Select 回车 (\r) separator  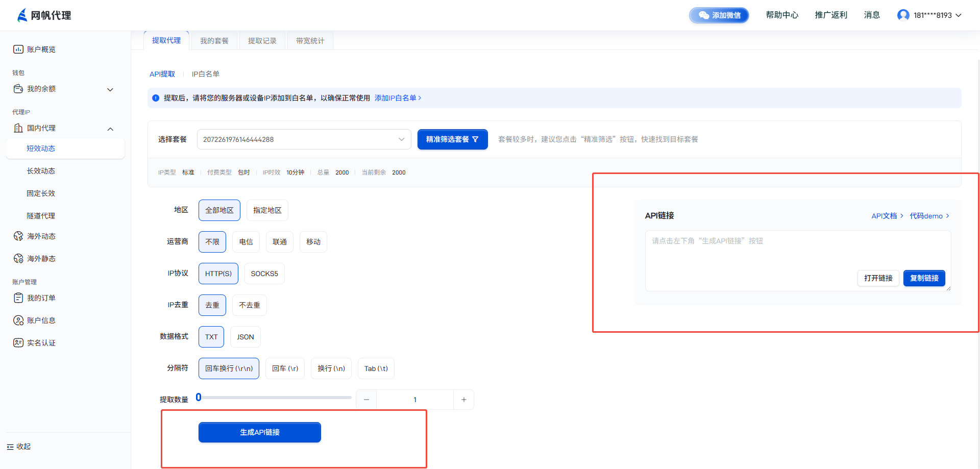pyautogui.click(x=285, y=368)
